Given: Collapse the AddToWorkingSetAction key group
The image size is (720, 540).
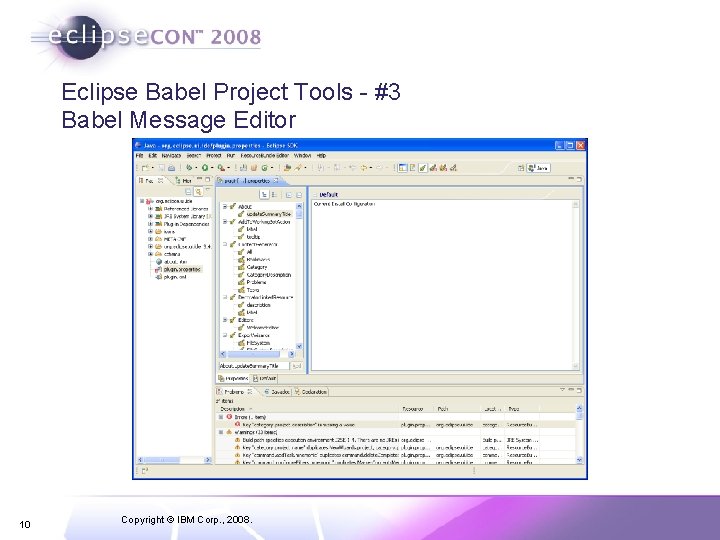Looking at the screenshot, I should tap(225, 222).
